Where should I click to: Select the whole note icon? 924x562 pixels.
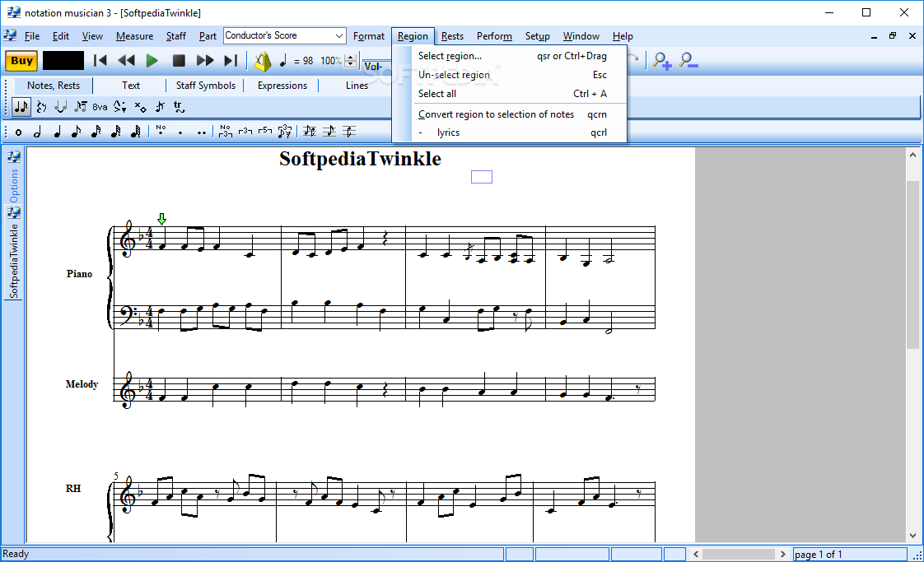coord(17,131)
